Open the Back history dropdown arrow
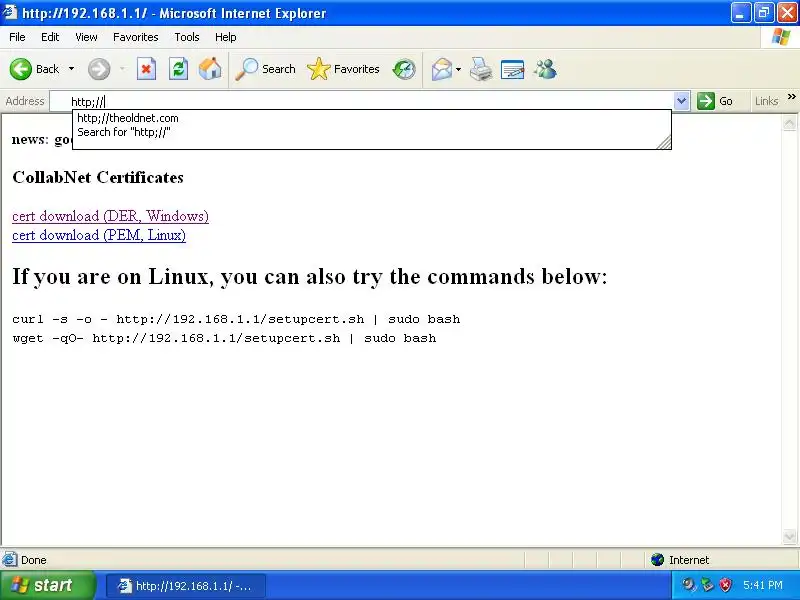Image resolution: width=800 pixels, height=600 pixels. tap(71, 69)
